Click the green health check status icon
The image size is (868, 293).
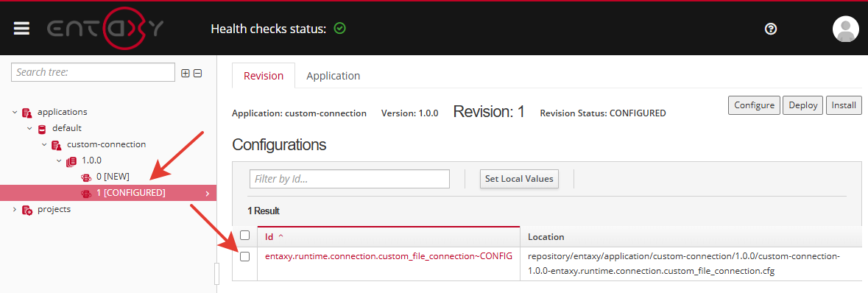(x=340, y=28)
